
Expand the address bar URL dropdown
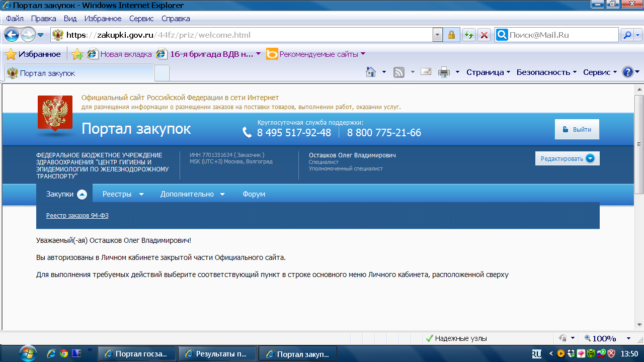[438, 35]
